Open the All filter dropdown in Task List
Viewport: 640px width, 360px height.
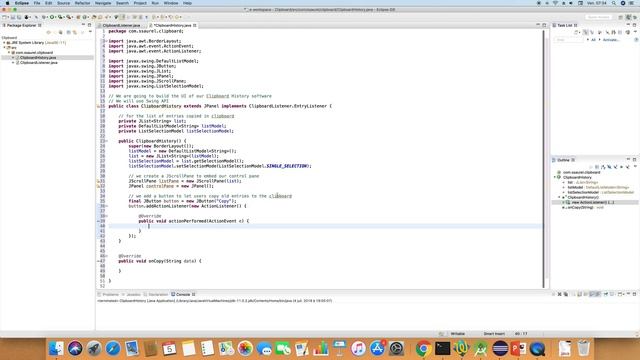pos(593,40)
